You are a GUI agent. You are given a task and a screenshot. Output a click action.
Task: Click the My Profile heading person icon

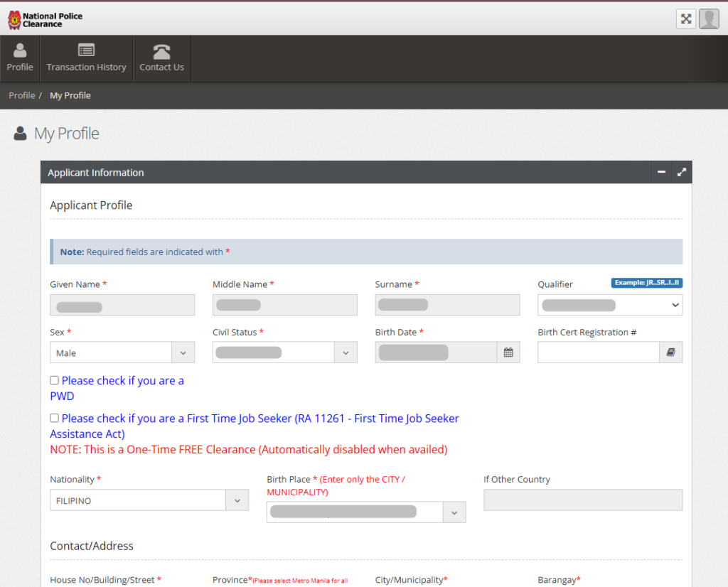[20, 134]
